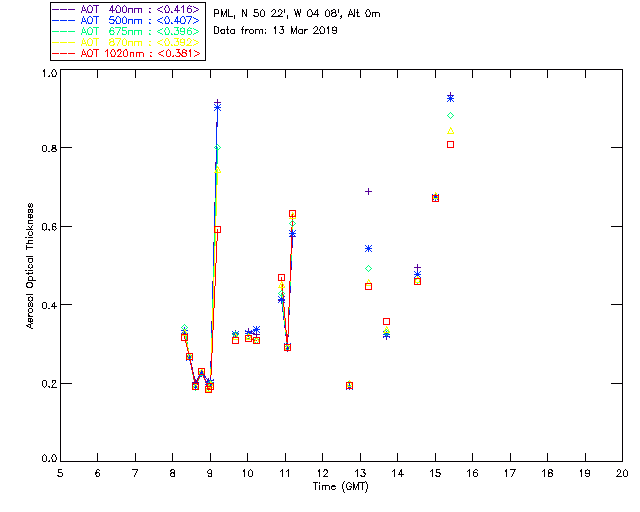Select legend entry AOT 1020nm <0.381>

pyautogui.click(x=127, y=53)
